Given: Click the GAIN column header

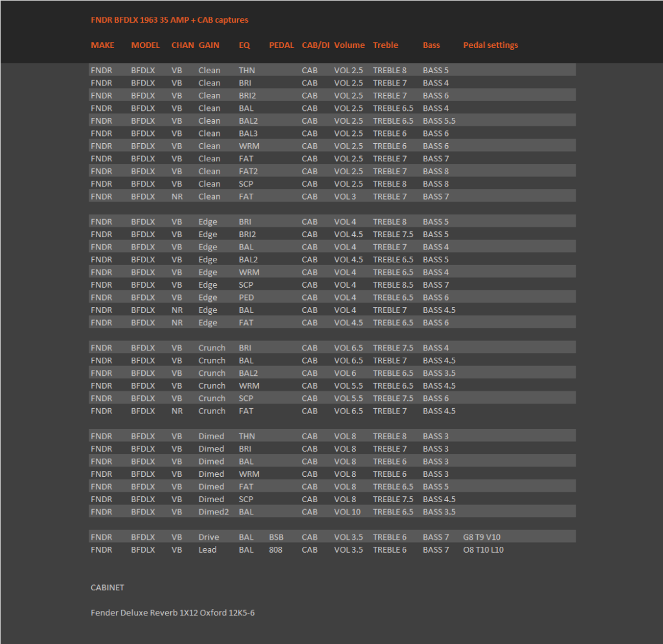Looking at the screenshot, I should [209, 45].
